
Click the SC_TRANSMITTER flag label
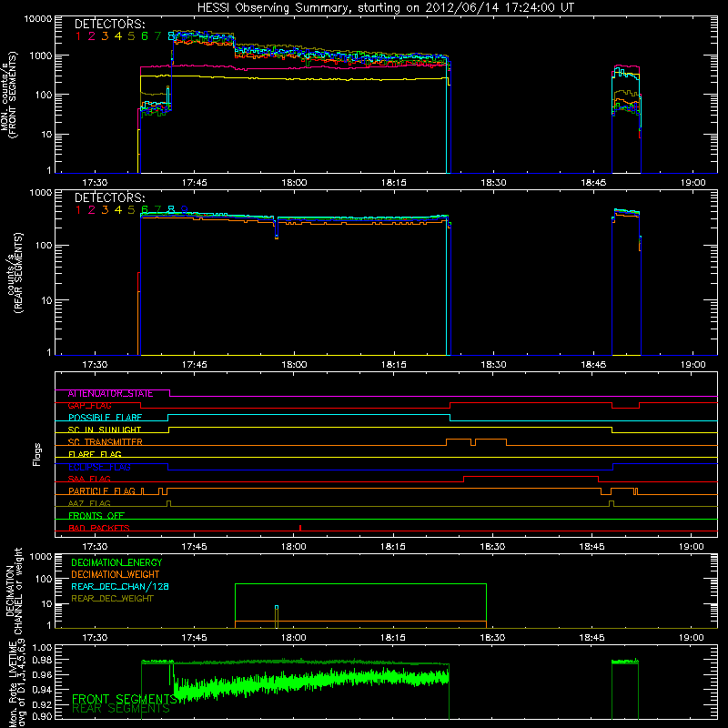(106, 442)
